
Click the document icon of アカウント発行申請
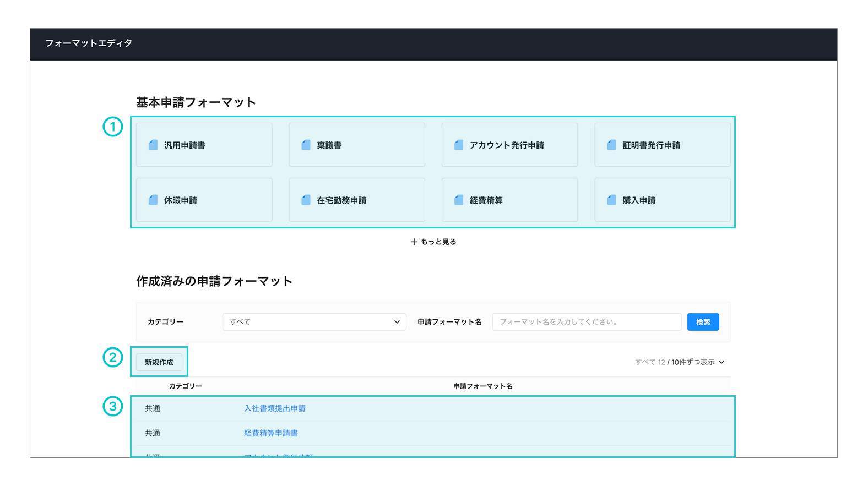point(458,145)
